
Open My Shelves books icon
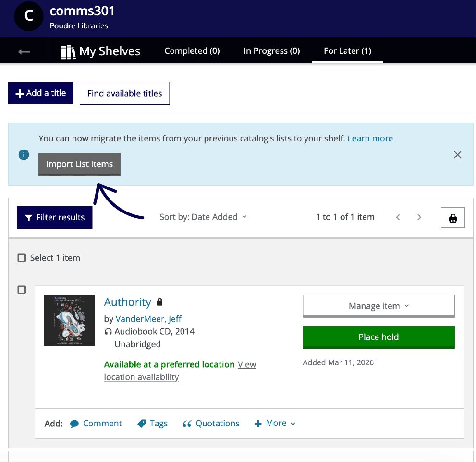pos(68,51)
